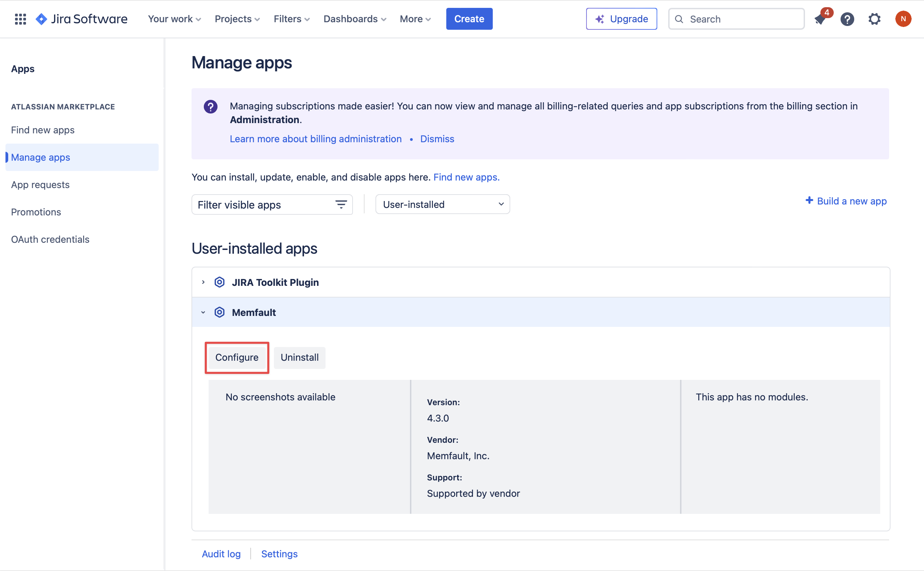This screenshot has width=924, height=571.
Task: Click the profile avatar N
Action: coord(903,19)
